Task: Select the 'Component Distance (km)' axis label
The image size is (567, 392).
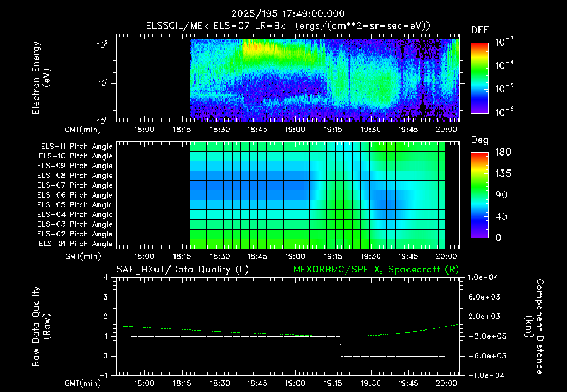Action: tap(534, 327)
